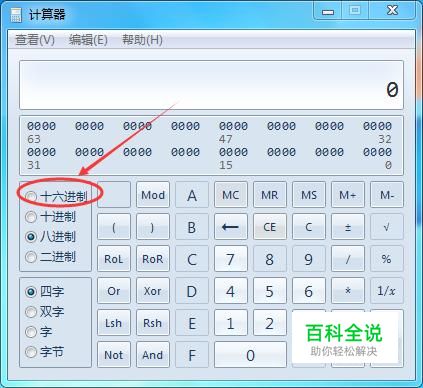This screenshot has width=423, height=388.
Task: Open the 编辑(E) menu
Action: coord(88,40)
